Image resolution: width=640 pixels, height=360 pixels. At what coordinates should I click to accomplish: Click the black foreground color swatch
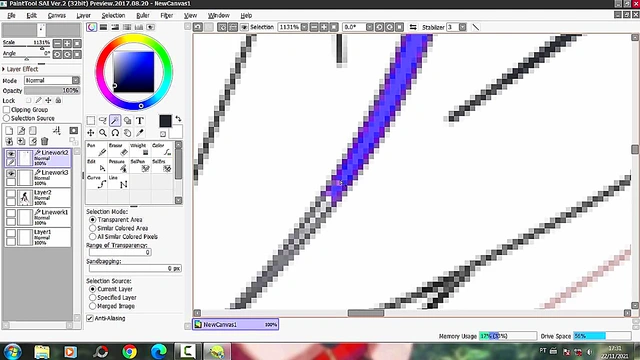click(x=165, y=121)
